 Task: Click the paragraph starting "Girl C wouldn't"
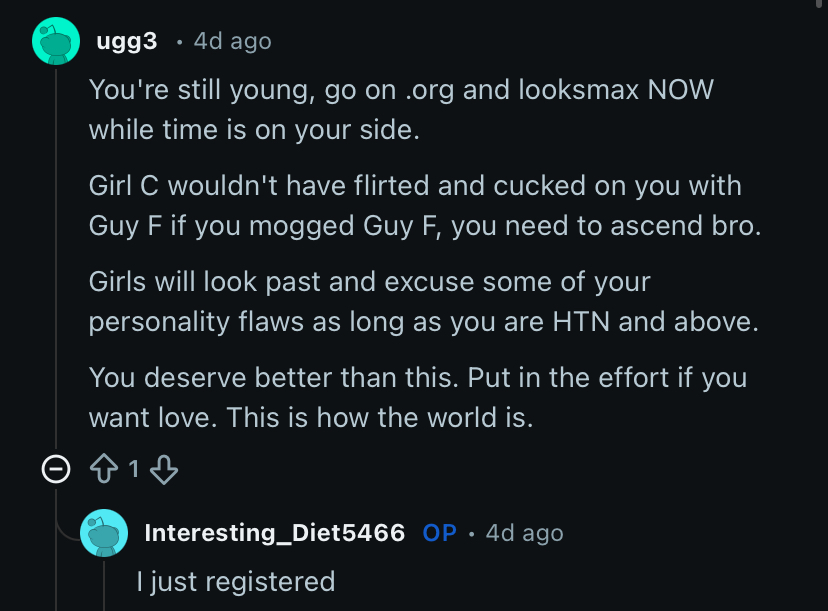(420, 205)
